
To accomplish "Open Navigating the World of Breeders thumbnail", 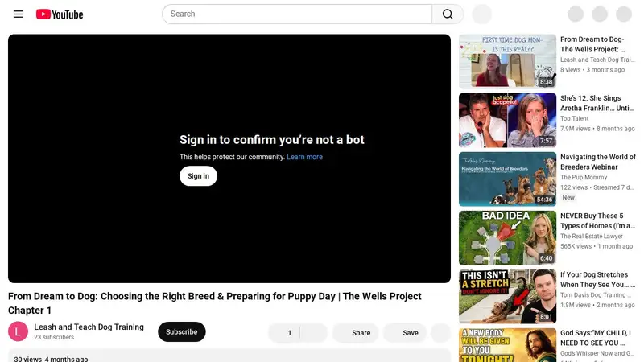I will click(x=507, y=179).
